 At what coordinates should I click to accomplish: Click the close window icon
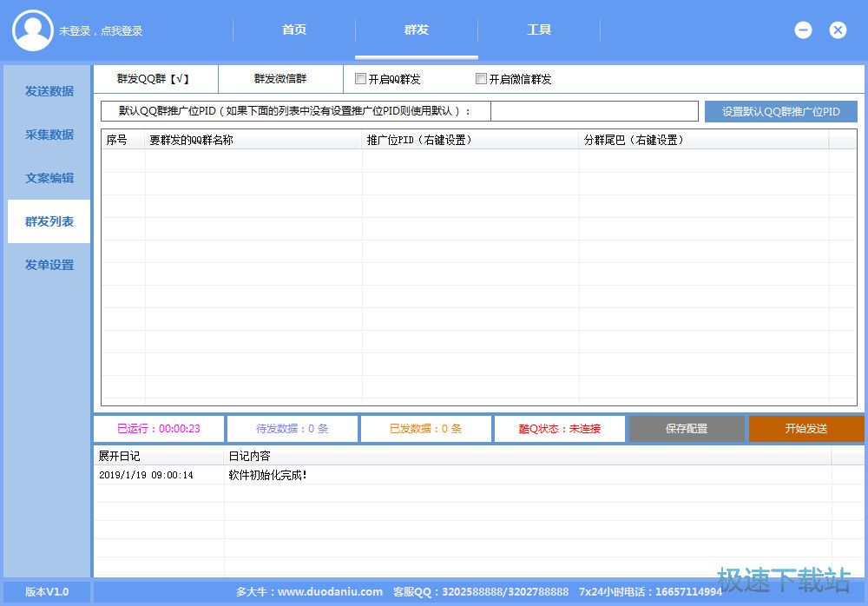pyautogui.click(x=838, y=30)
